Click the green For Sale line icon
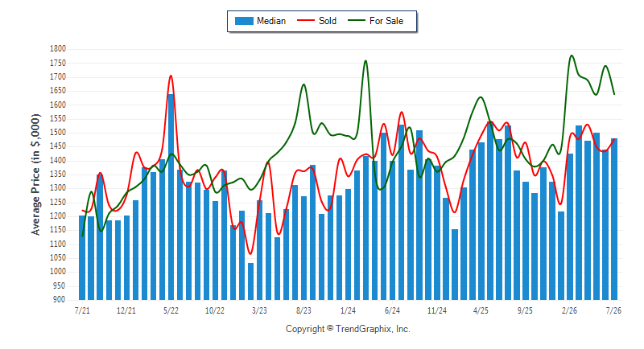This screenshot has width=644, height=349. pyautogui.click(x=356, y=20)
